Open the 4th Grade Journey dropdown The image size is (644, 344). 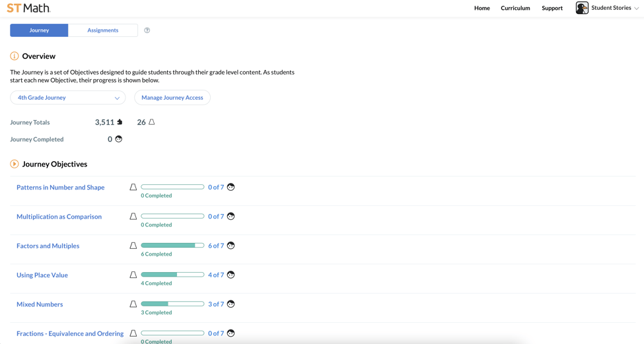(68, 98)
